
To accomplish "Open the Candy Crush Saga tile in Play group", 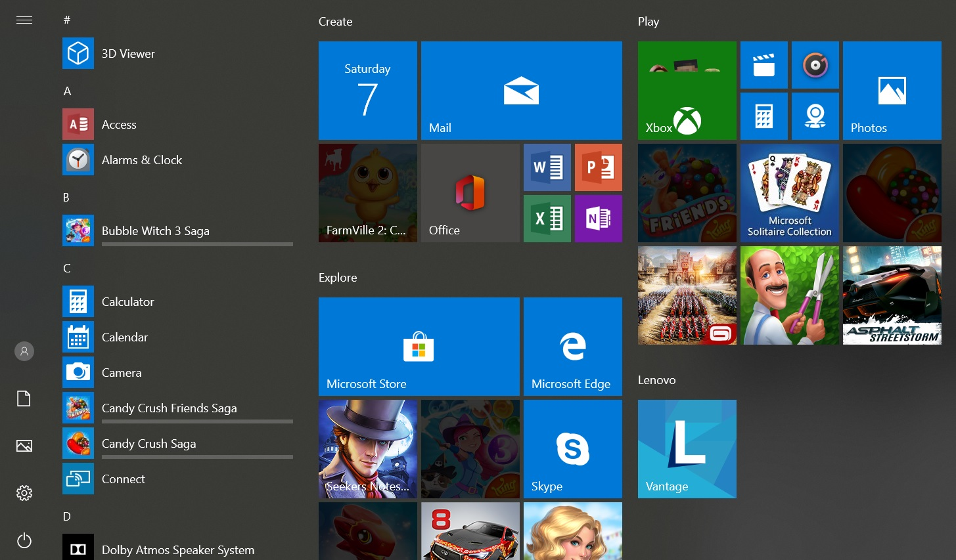I will [x=892, y=193].
